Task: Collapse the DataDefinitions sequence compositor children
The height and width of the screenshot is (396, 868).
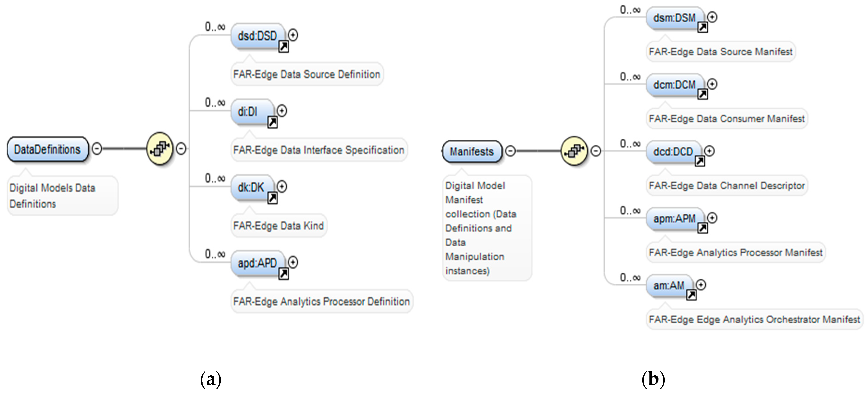Action: click(x=181, y=148)
